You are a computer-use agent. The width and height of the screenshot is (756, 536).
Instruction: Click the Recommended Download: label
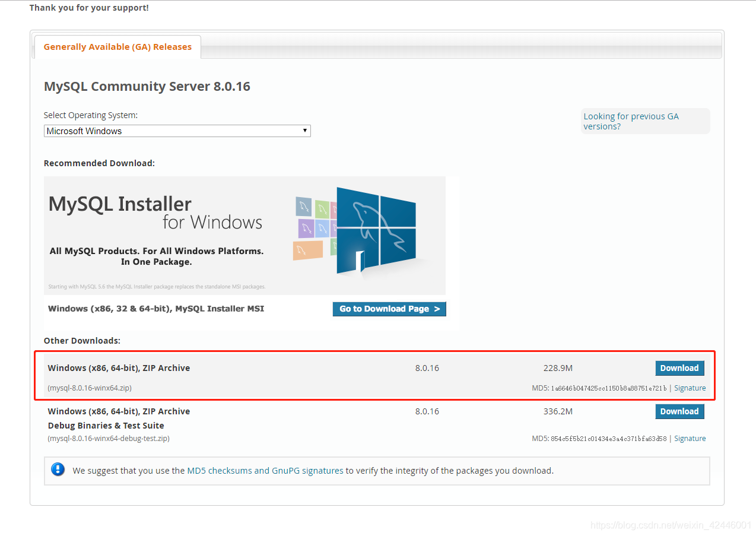coord(99,163)
